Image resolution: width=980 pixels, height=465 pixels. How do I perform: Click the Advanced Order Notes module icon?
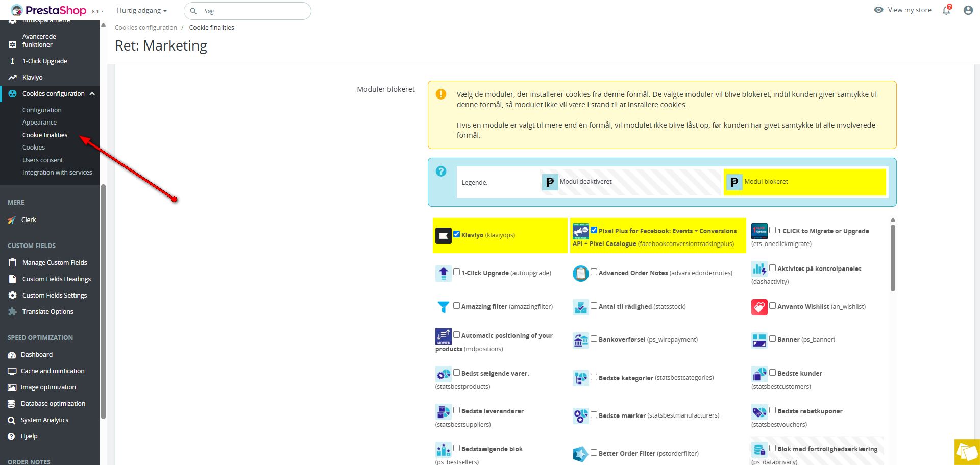coord(580,273)
